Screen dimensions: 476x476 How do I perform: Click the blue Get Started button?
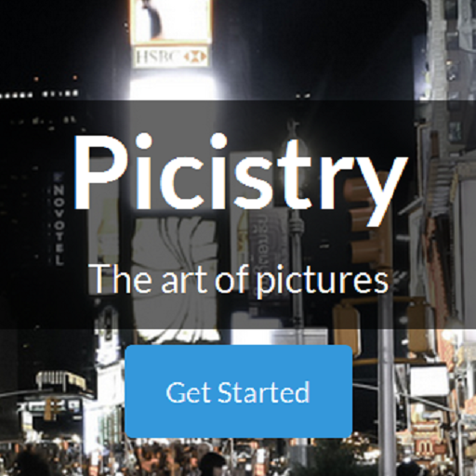tap(239, 391)
